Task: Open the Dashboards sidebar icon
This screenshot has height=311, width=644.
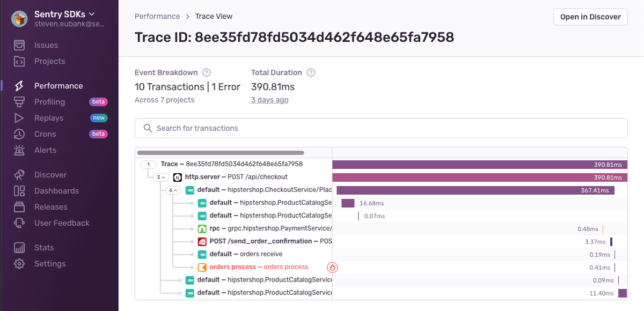Action: click(x=19, y=191)
